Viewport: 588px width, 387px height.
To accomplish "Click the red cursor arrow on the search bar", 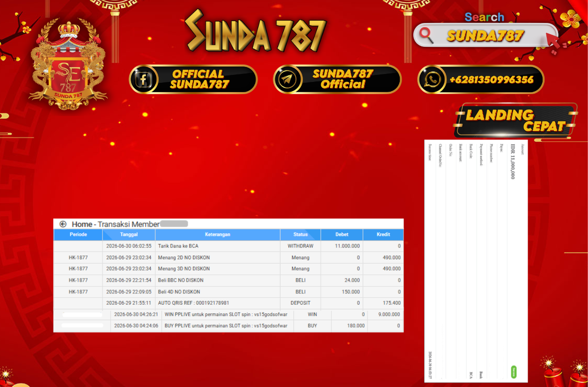I will pos(553,42).
